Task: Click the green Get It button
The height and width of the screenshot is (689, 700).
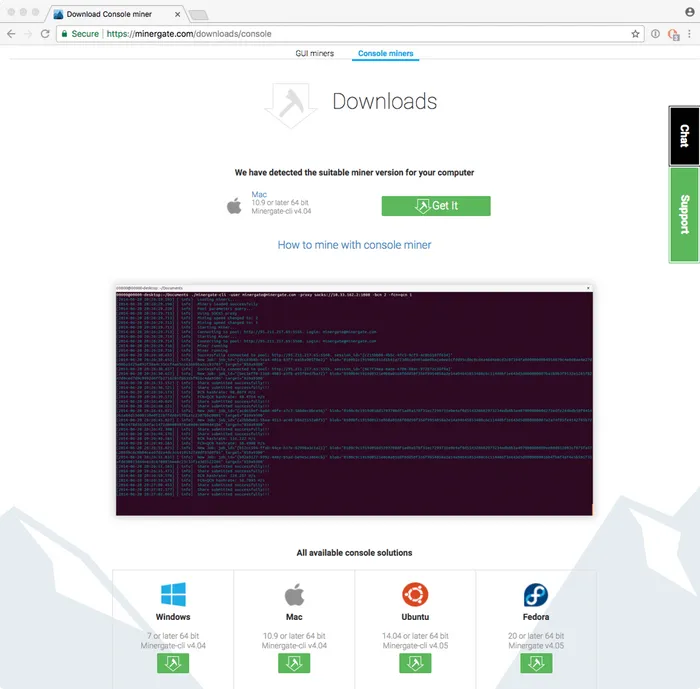Action: [436, 206]
